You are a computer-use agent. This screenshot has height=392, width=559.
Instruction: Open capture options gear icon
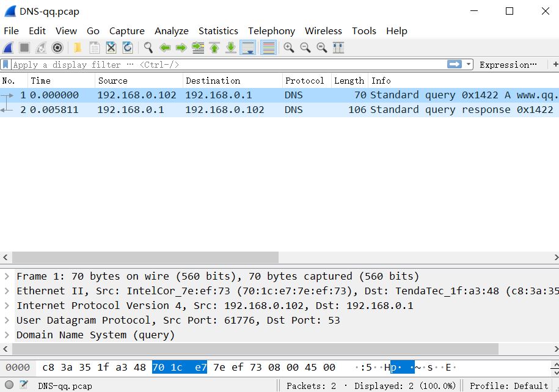(57, 48)
